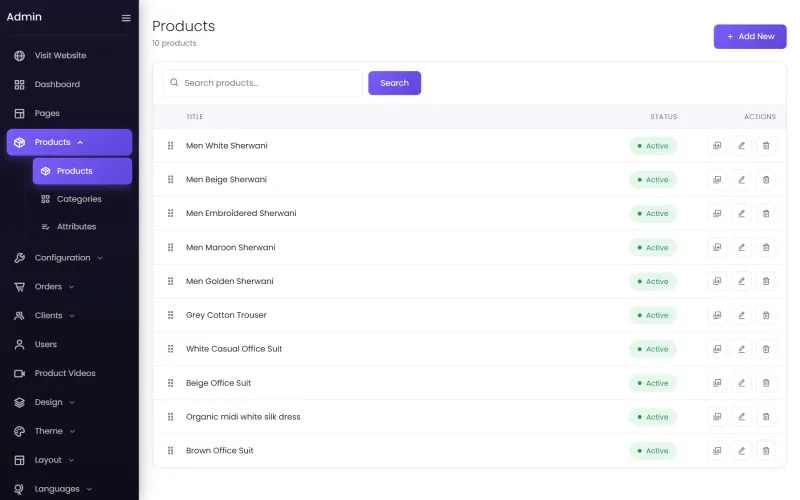Delete Organic midi white silk dress

(x=766, y=417)
